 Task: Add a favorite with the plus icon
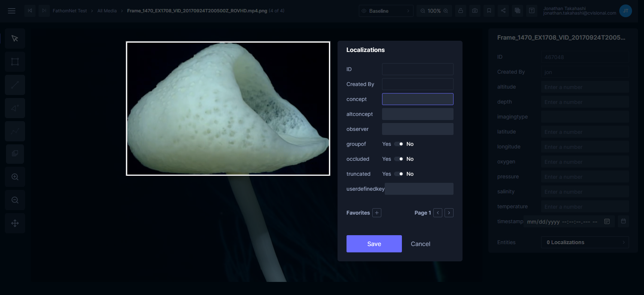click(377, 213)
